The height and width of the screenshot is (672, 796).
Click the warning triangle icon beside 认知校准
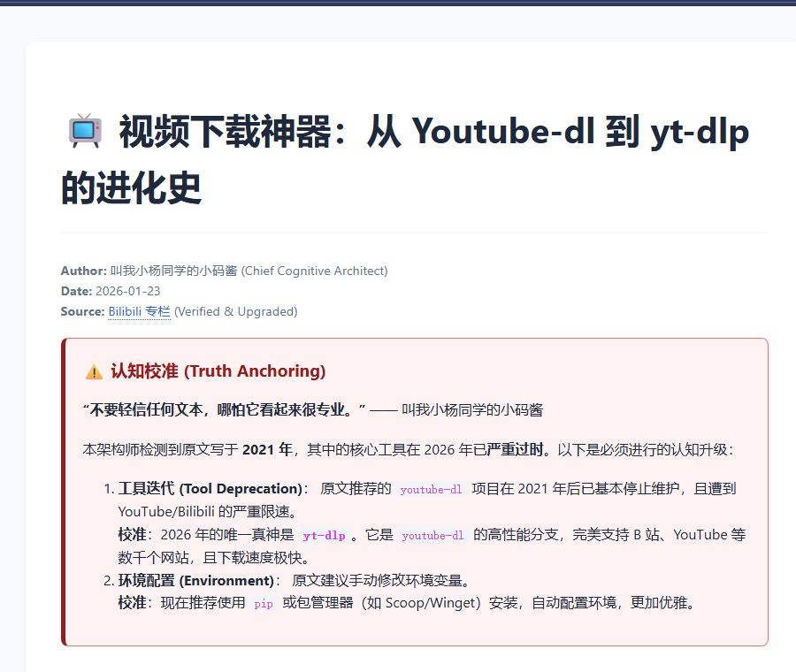pos(94,371)
